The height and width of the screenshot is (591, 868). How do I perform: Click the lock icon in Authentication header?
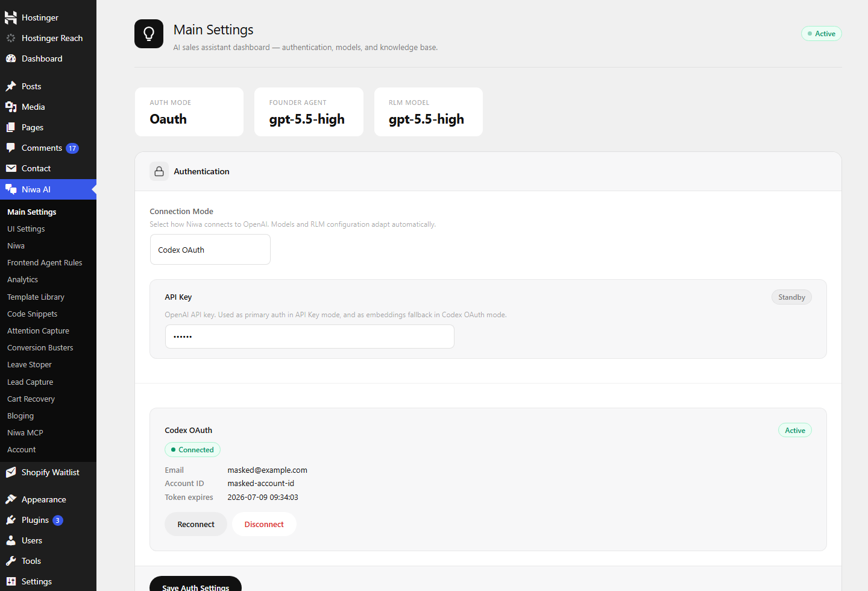click(159, 171)
